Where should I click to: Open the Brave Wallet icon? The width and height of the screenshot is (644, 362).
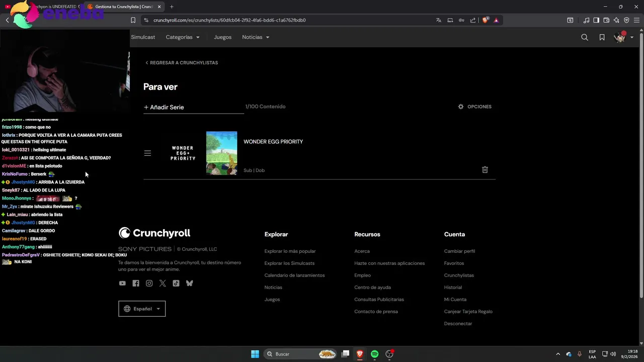tap(606, 20)
